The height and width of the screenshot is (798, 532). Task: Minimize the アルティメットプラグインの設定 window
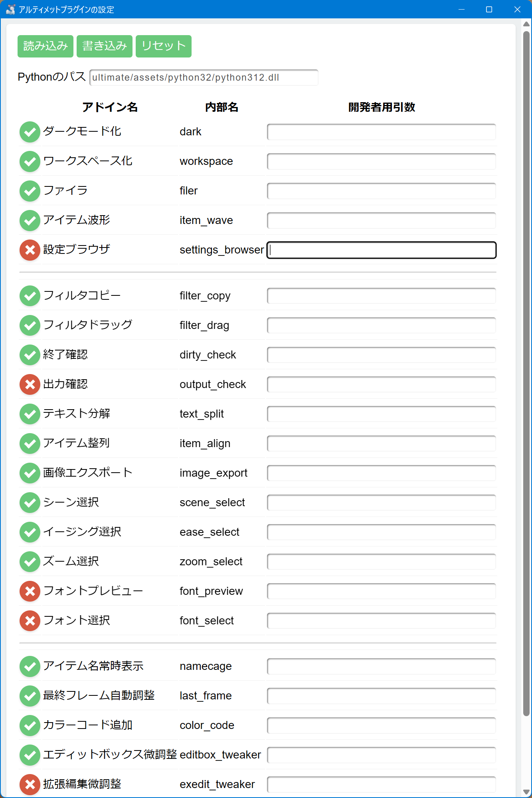pos(462,9)
